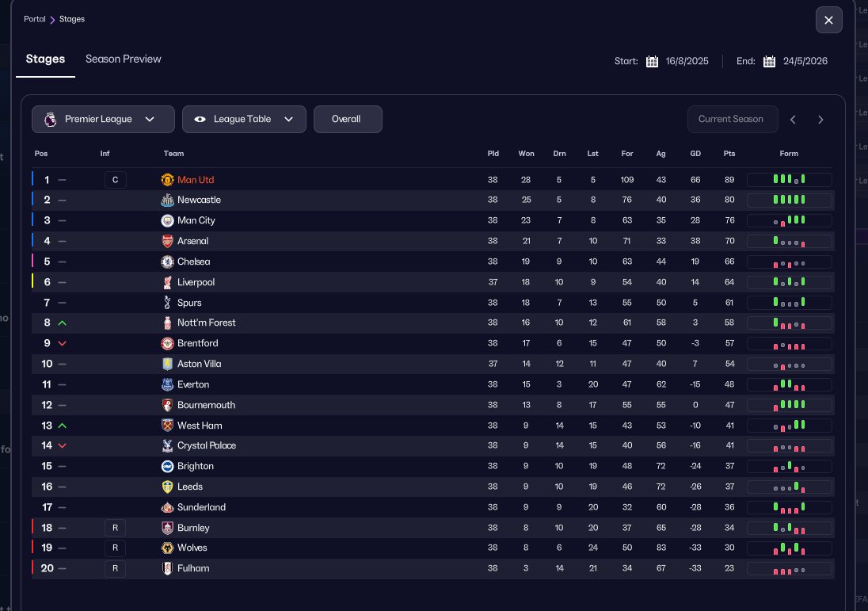Open the end date calendar icon
The image size is (868, 611).
point(769,61)
